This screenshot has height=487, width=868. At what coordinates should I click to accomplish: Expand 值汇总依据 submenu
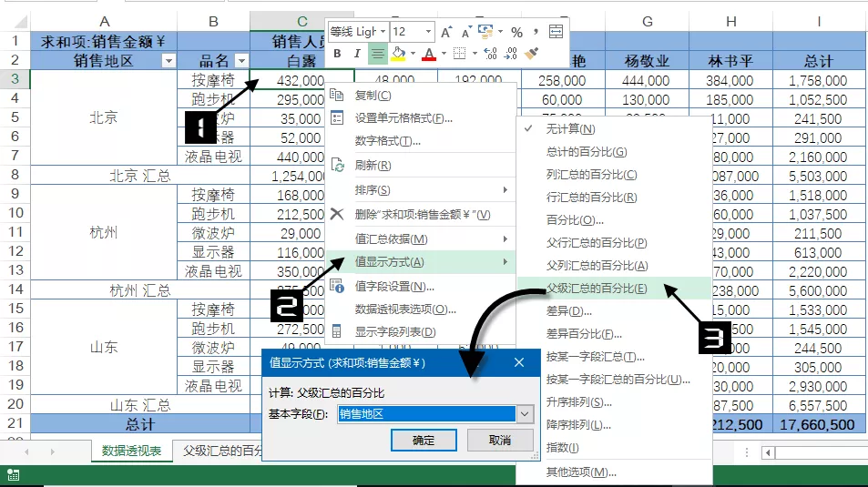pos(422,239)
